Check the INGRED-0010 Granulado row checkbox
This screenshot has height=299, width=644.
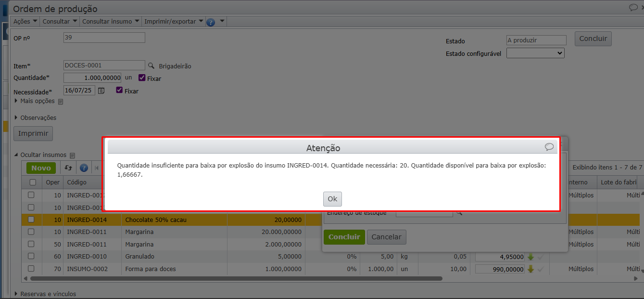(31, 256)
